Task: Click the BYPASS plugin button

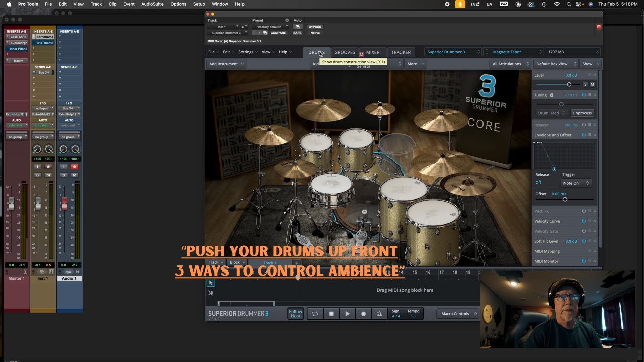Action: [x=315, y=27]
